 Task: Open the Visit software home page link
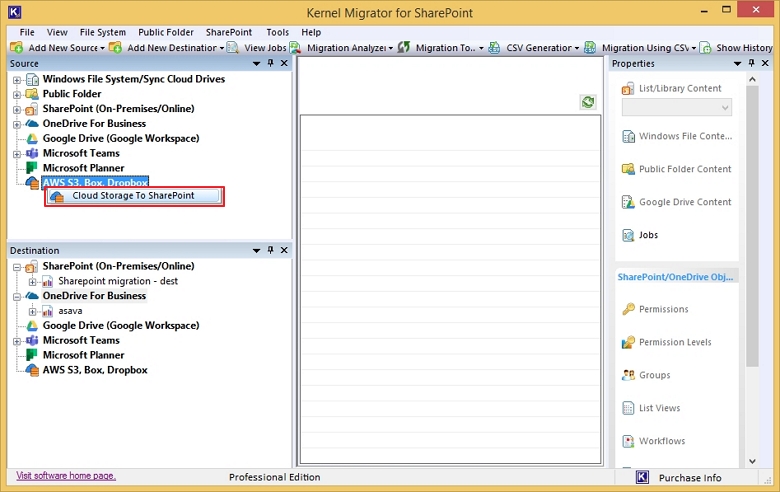66,476
